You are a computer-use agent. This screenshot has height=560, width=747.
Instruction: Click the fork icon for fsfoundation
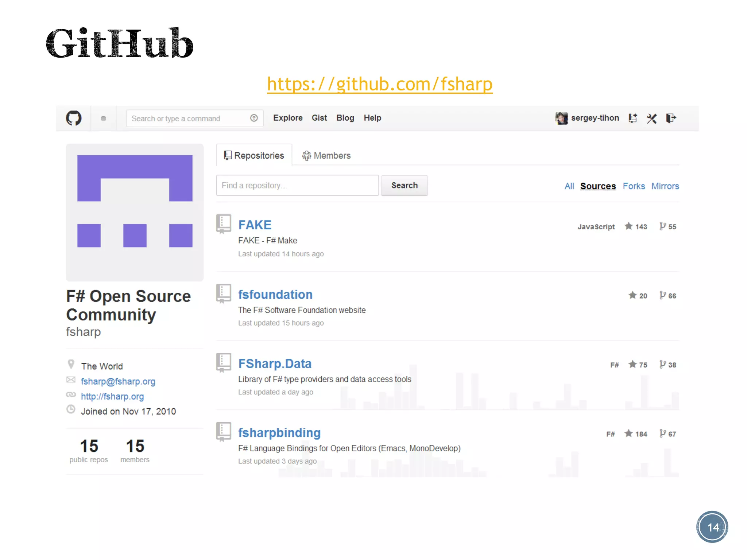coord(663,295)
